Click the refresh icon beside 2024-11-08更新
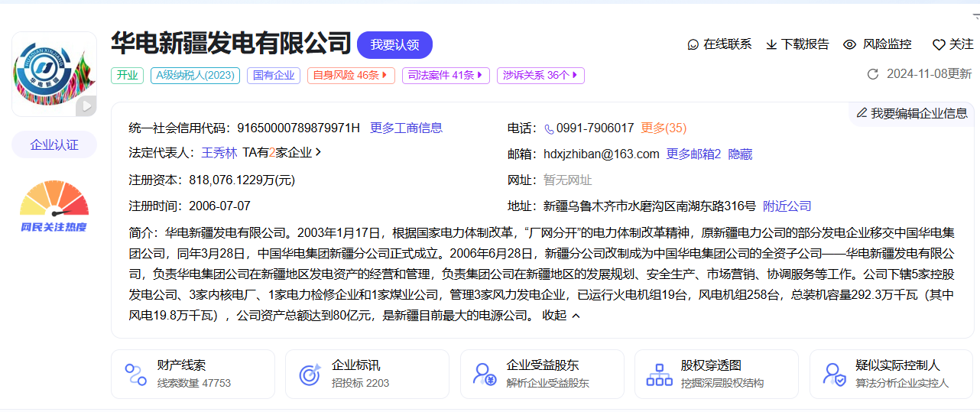Viewport: 980px width, 412px height. tap(873, 74)
